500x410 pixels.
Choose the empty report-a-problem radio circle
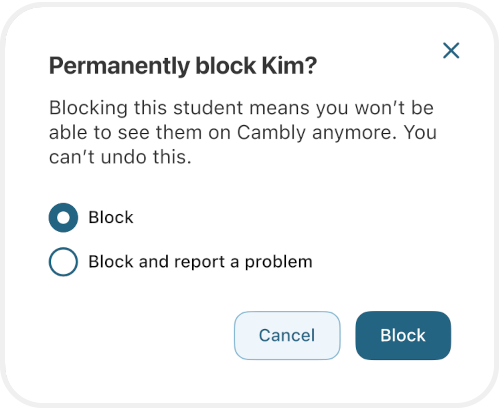(63, 262)
